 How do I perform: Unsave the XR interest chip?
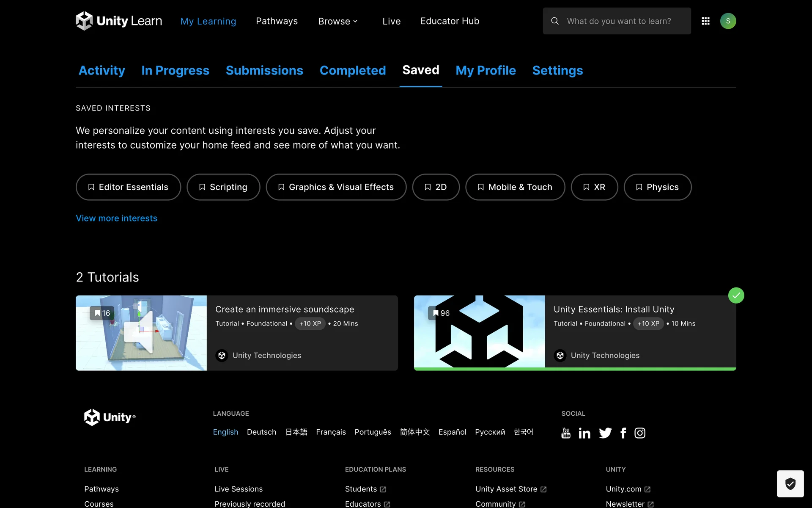pyautogui.click(x=594, y=187)
